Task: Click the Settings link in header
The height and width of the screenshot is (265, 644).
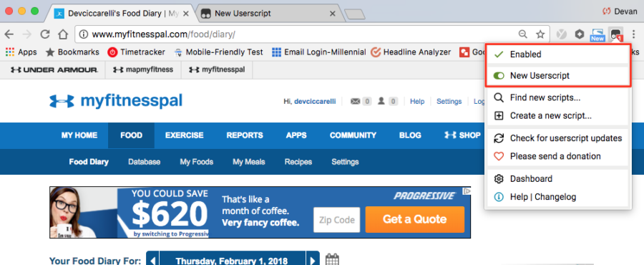Action: point(449,102)
